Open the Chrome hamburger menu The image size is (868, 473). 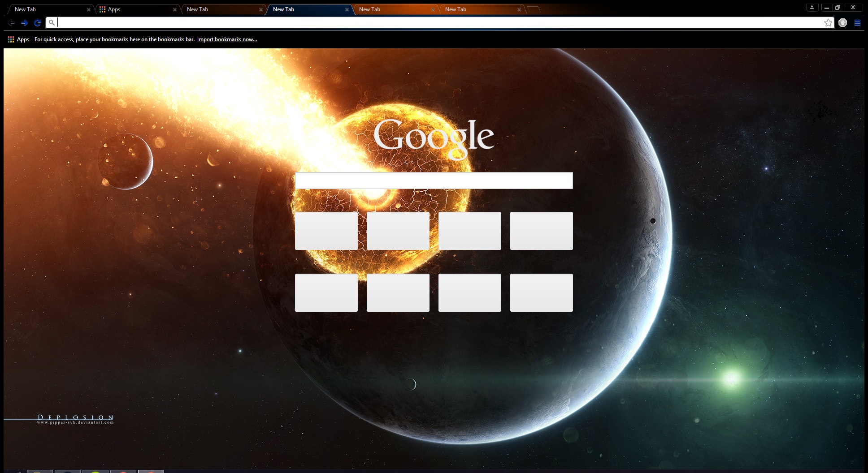click(858, 22)
